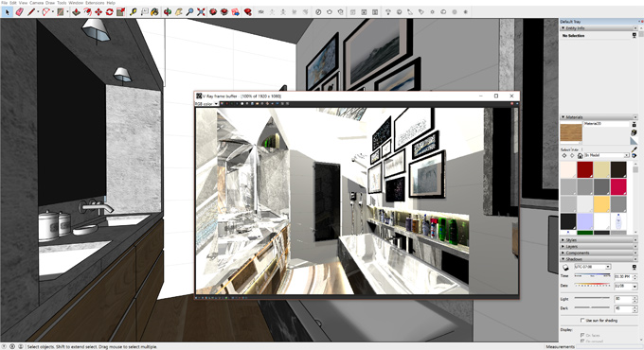Click the V-Ray interactive render teapot icon
644x350 pixels.
[341, 12]
